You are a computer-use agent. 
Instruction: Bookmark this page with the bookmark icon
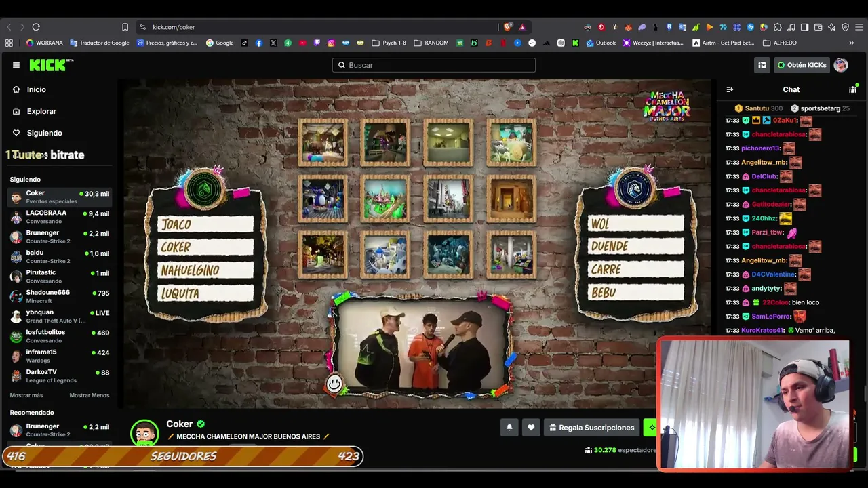point(125,27)
